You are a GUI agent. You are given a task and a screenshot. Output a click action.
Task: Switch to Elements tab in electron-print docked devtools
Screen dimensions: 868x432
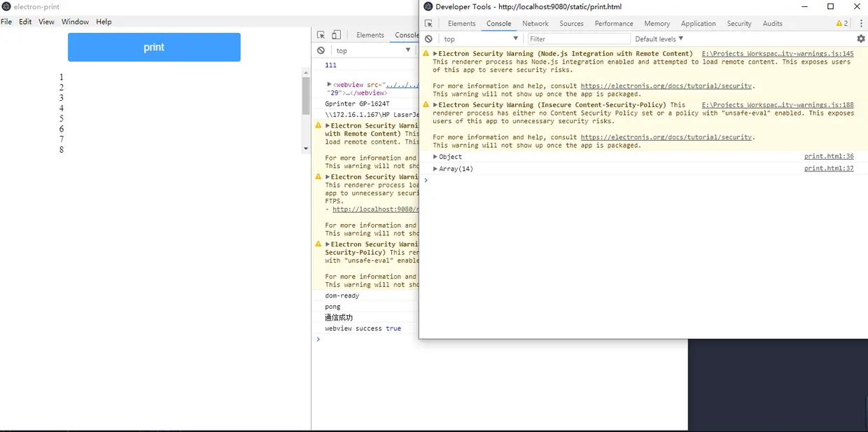[x=370, y=35]
